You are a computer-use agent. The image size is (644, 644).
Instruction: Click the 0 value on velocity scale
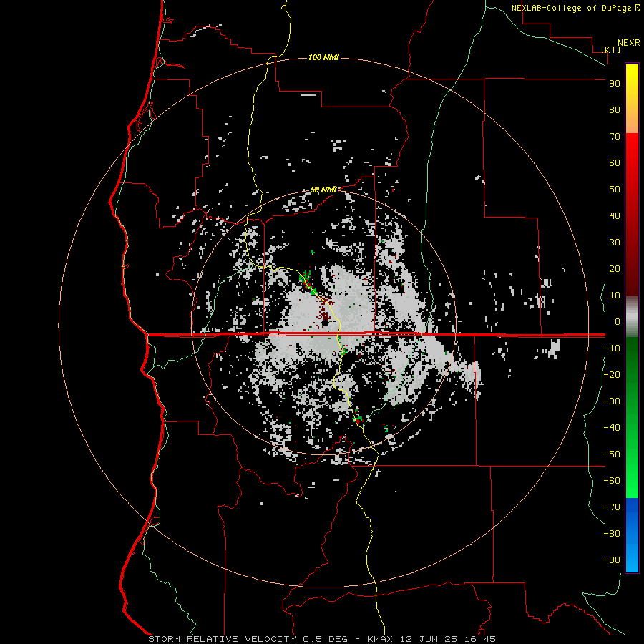coord(618,321)
